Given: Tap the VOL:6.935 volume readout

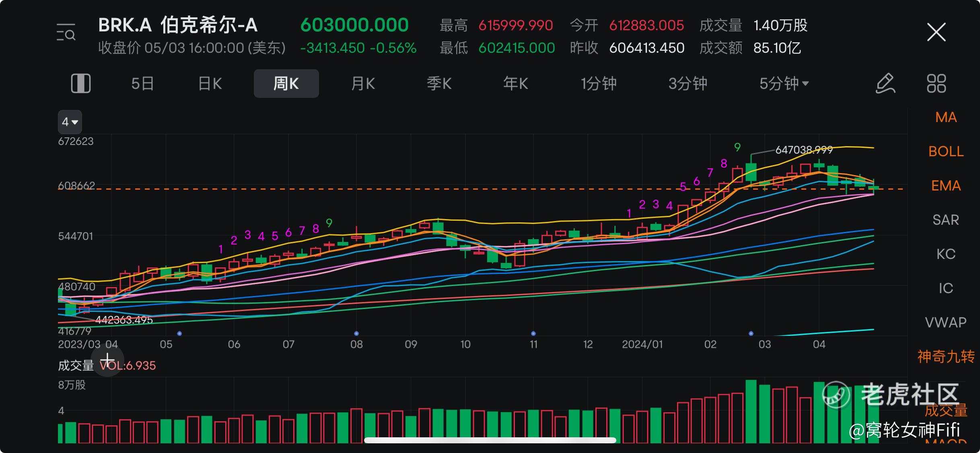Looking at the screenshot, I should tap(128, 366).
